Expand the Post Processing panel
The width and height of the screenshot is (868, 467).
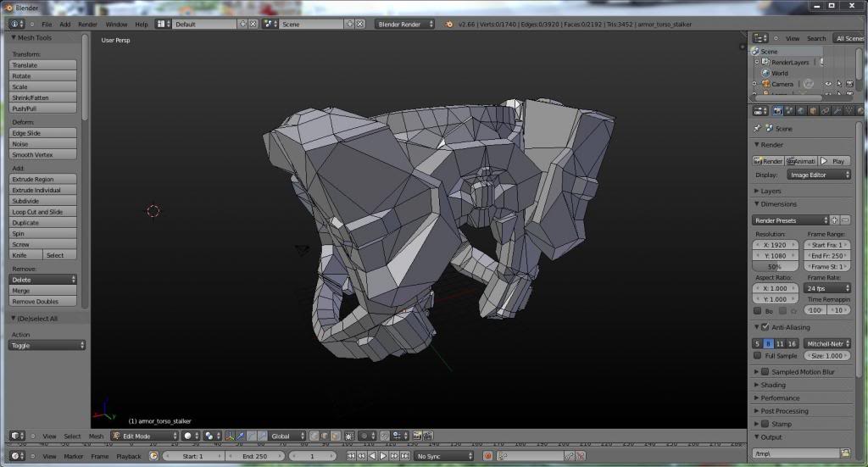pos(784,411)
